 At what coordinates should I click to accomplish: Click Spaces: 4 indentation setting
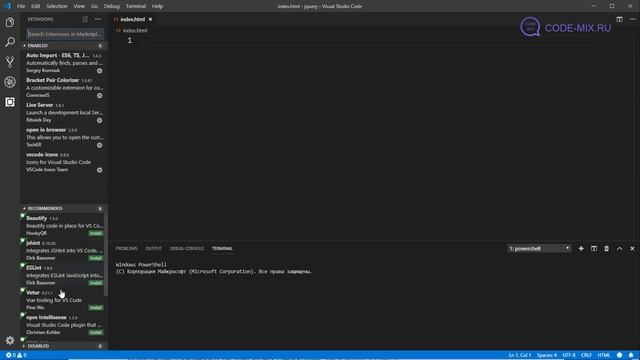point(547,355)
